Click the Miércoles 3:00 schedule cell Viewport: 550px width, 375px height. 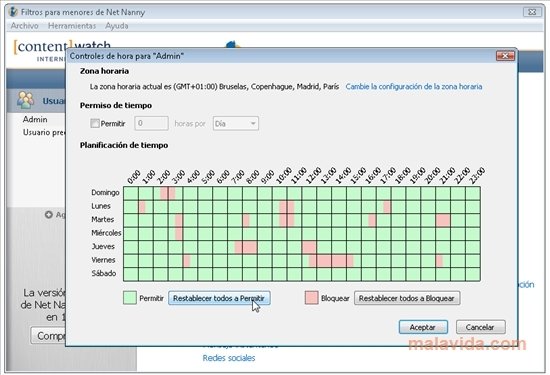pyautogui.click(x=175, y=234)
